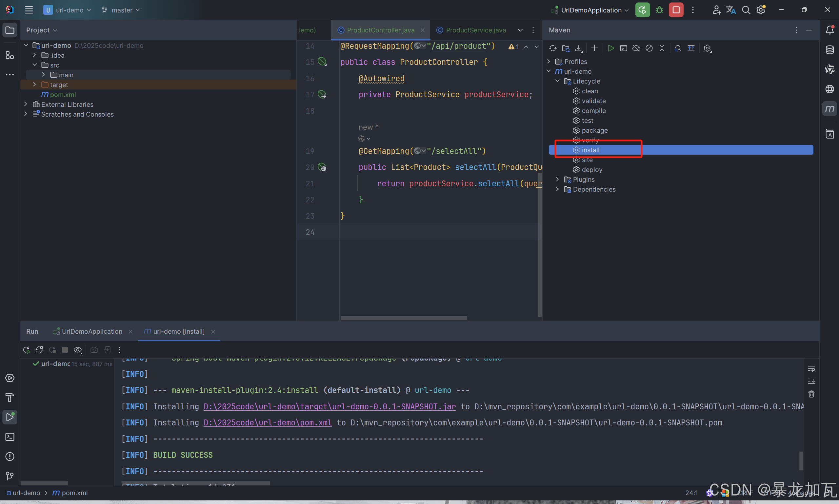Toggle Maven offline mode

(x=636, y=48)
